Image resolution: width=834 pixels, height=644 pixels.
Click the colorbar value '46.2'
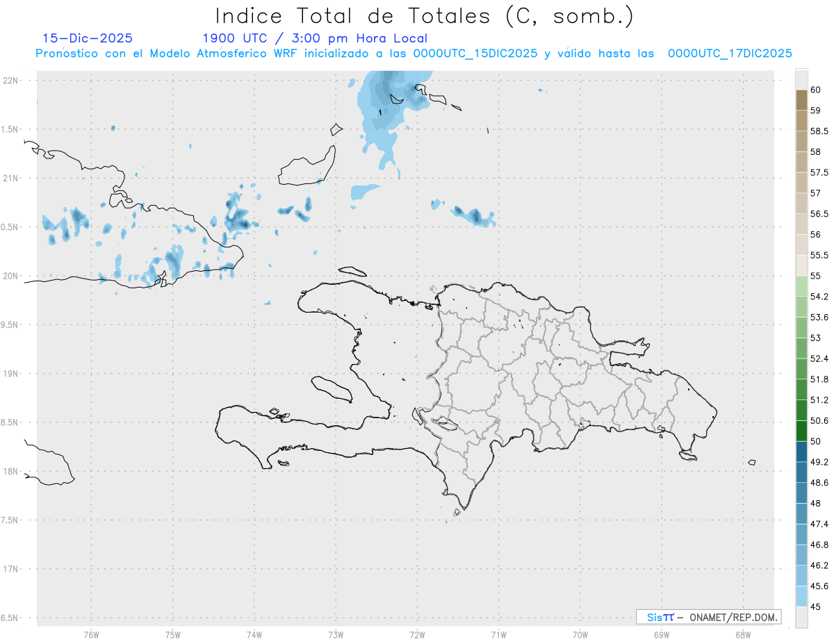[819, 565]
